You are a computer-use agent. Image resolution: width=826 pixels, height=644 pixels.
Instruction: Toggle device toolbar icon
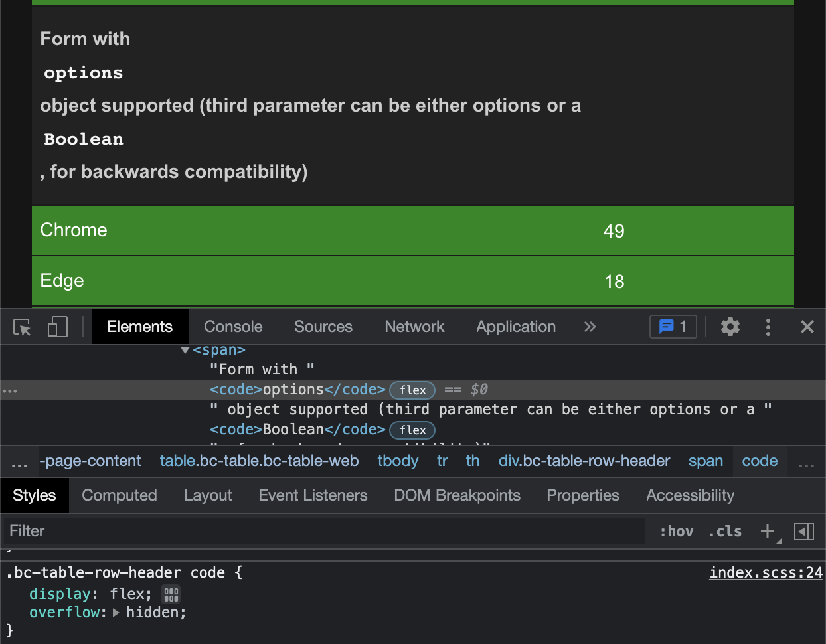58,327
